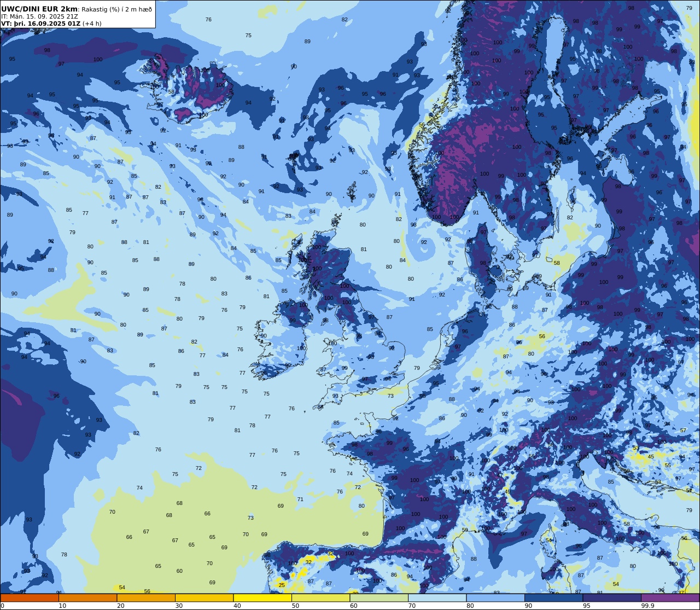700x610 pixels.
Task: Click the purple above-99.9 legend segment
Action: (x=670, y=598)
